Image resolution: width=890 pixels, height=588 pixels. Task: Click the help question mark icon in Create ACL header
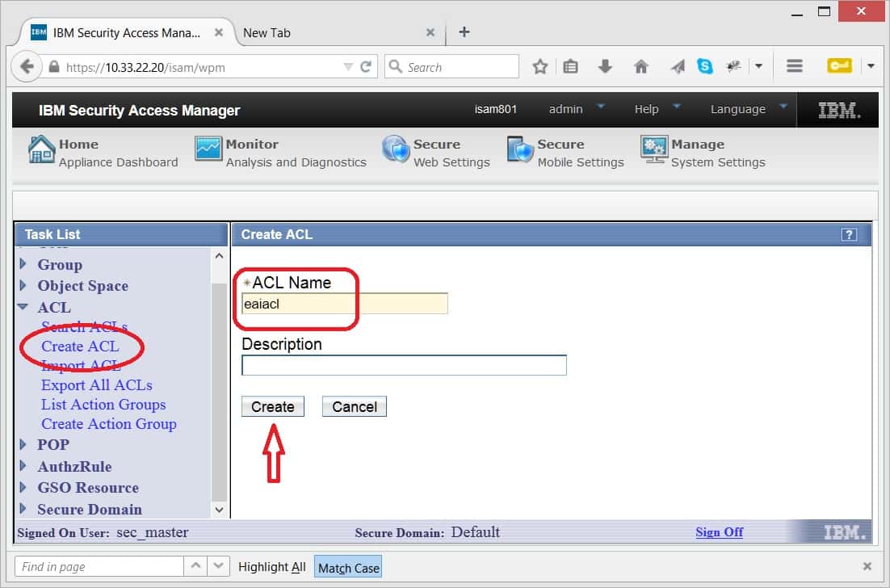click(x=848, y=235)
